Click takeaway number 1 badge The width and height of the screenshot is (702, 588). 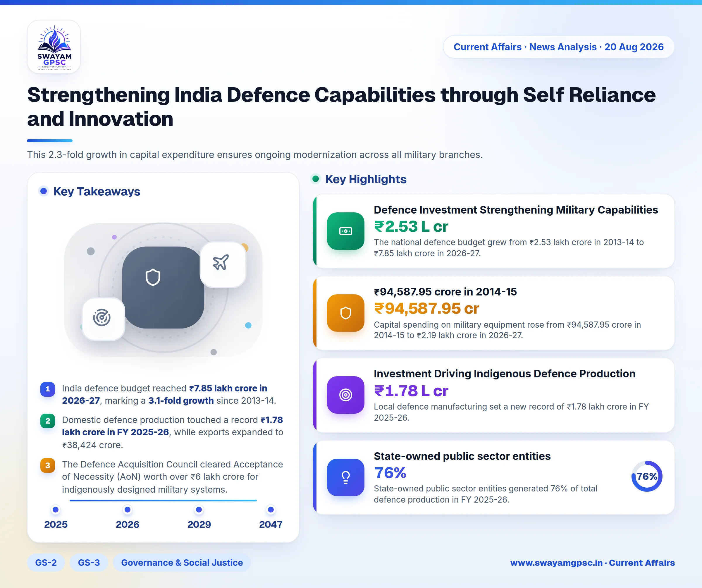(48, 389)
